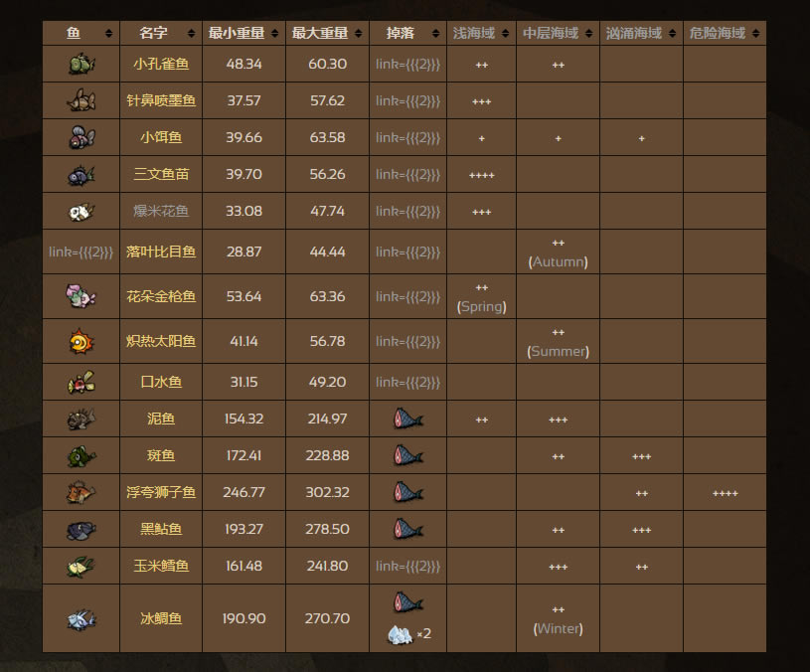Follow the 落叶比目鱼 name link
Viewport: 810px width, 672px height.
[x=160, y=252]
